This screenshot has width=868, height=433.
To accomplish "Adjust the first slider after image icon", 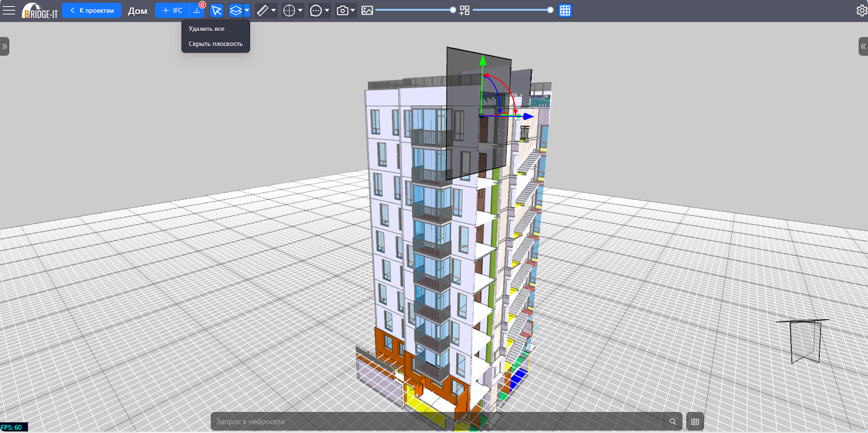I will click(x=415, y=10).
